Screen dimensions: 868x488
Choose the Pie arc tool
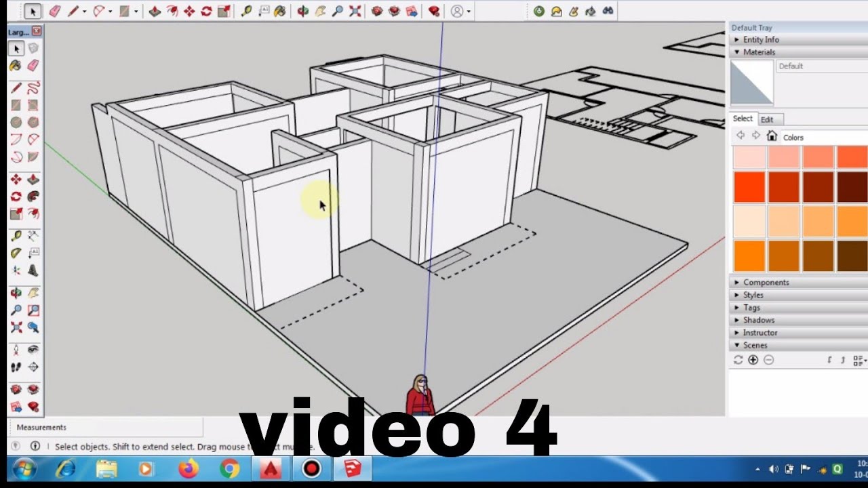tap(33, 156)
